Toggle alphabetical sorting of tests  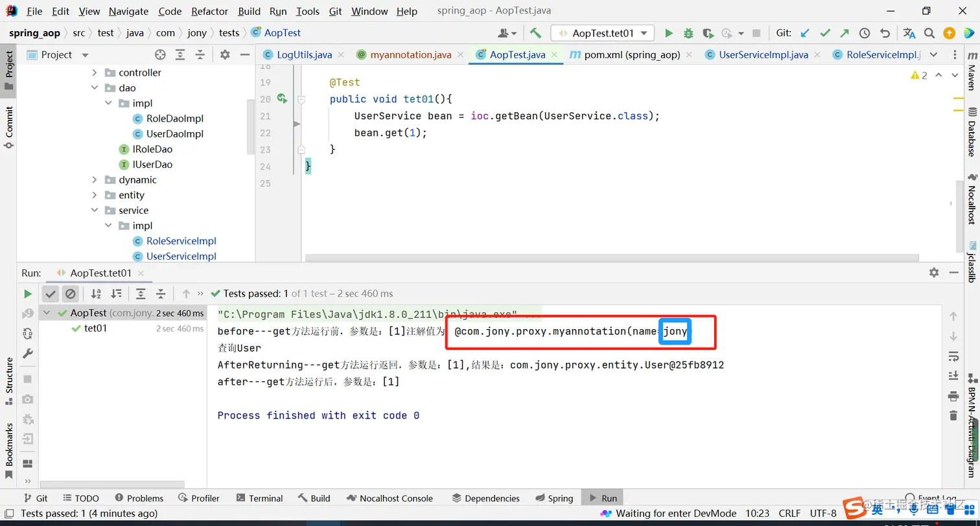[96, 293]
